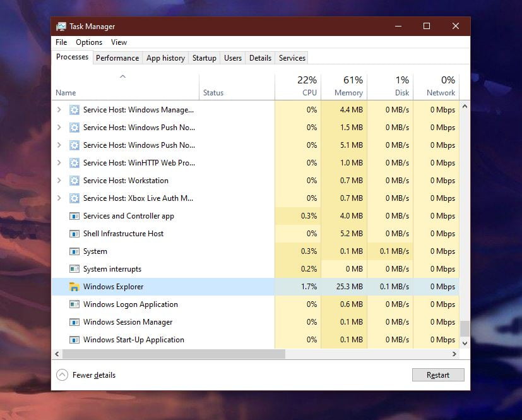
Task: Click the Fewer details link
Action: tap(94, 375)
